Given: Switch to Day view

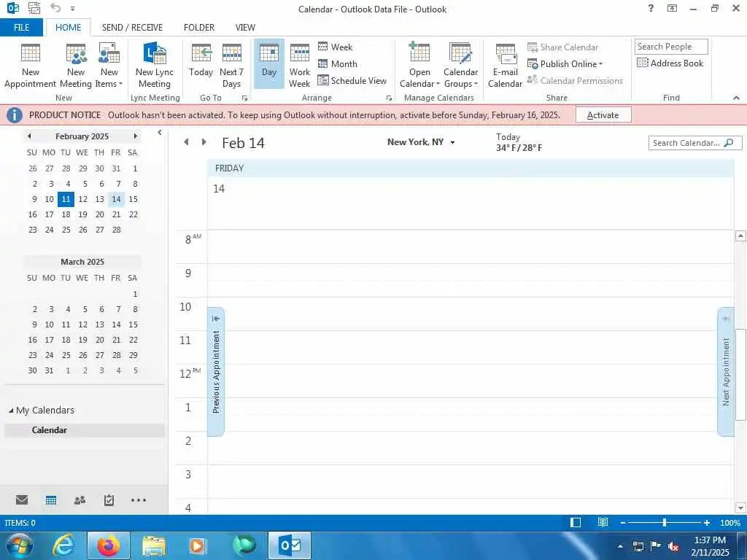Looking at the screenshot, I should (x=269, y=64).
